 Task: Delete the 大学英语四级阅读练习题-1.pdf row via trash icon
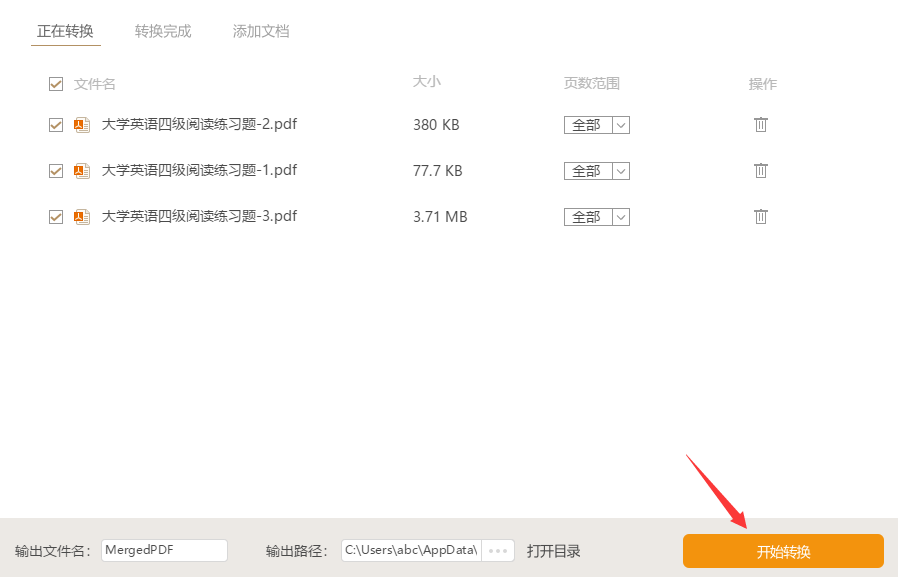click(x=761, y=170)
